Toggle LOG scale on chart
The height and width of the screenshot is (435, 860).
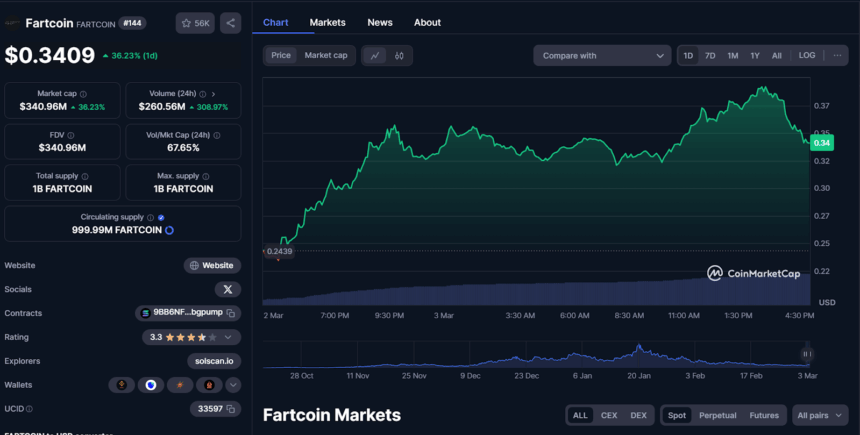(x=807, y=55)
